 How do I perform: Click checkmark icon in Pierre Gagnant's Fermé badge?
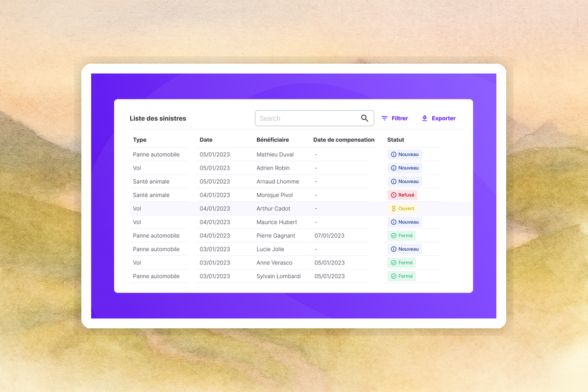(x=393, y=236)
